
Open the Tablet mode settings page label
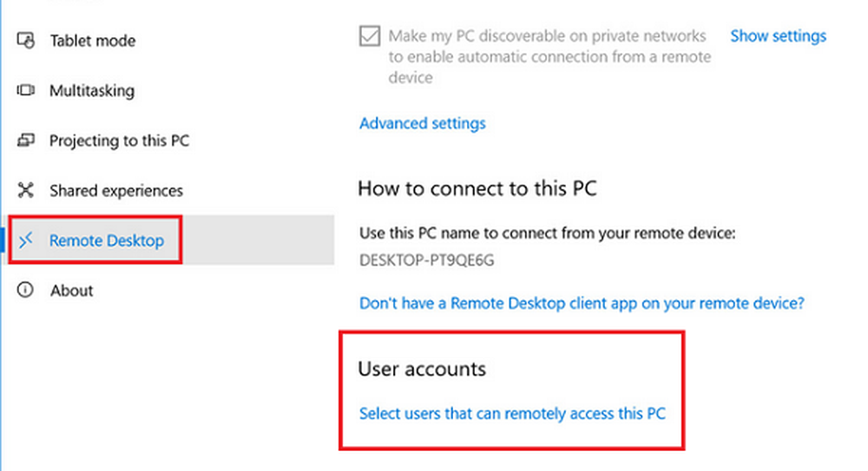[92, 41]
